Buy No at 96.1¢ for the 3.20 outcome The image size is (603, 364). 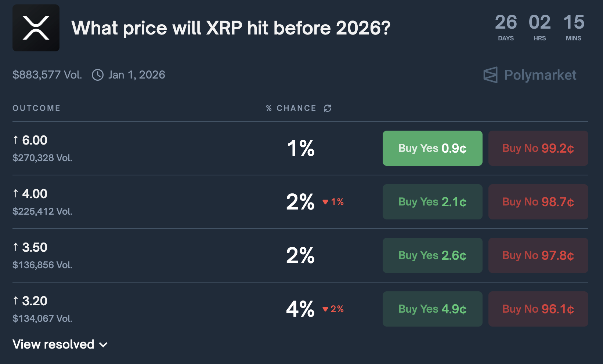click(538, 309)
